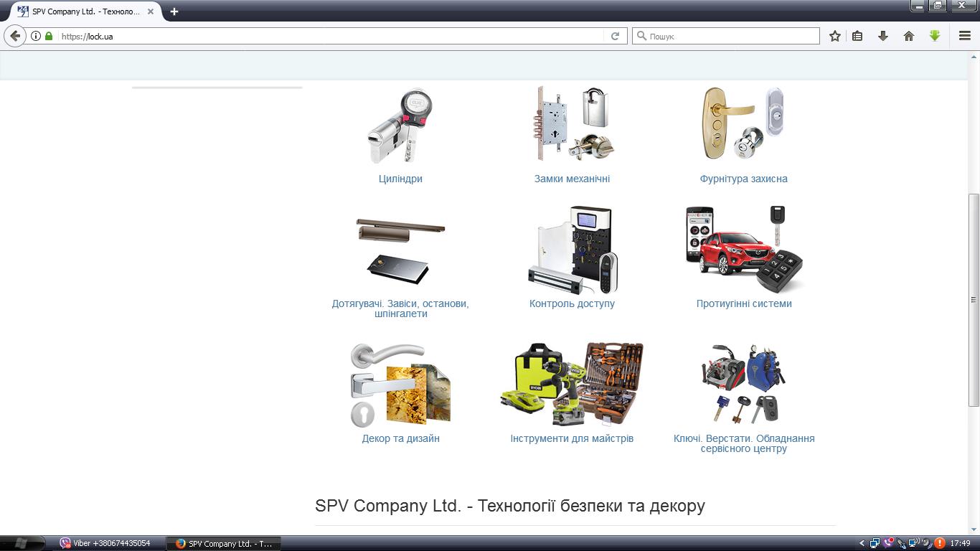Image resolution: width=980 pixels, height=551 pixels.
Task: Click the vertical page scrollbar thumb
Action: pos(974,300)
